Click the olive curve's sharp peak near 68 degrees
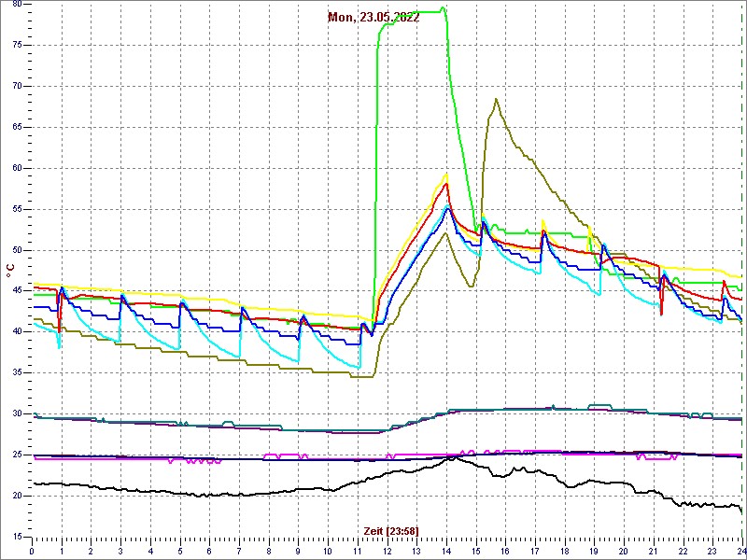 [496, 100]
